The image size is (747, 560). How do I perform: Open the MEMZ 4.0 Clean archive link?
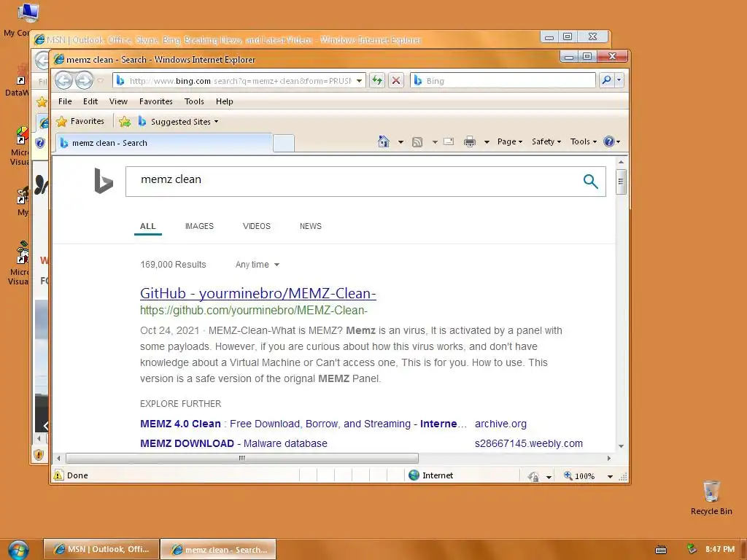(x=303, y=424)
